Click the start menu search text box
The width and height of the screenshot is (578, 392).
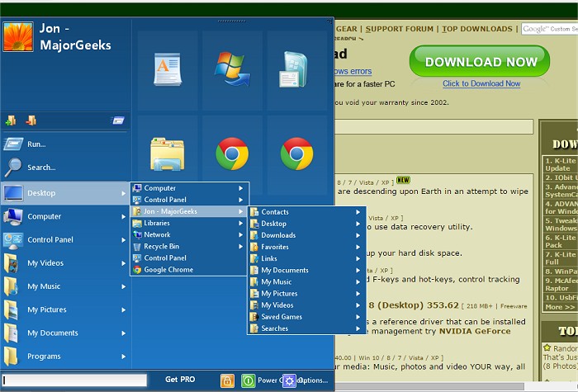(74, 380)
